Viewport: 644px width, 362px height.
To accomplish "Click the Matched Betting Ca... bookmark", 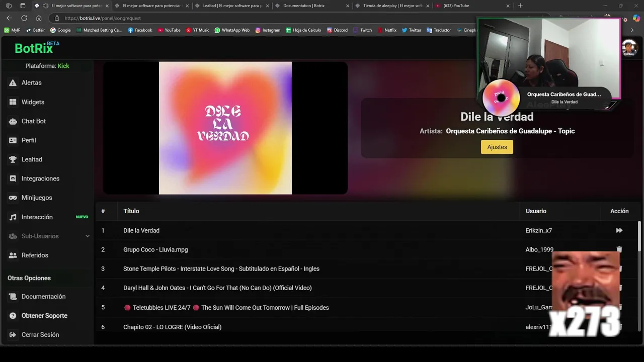I will pyautogui.click(x=99, y=30).
